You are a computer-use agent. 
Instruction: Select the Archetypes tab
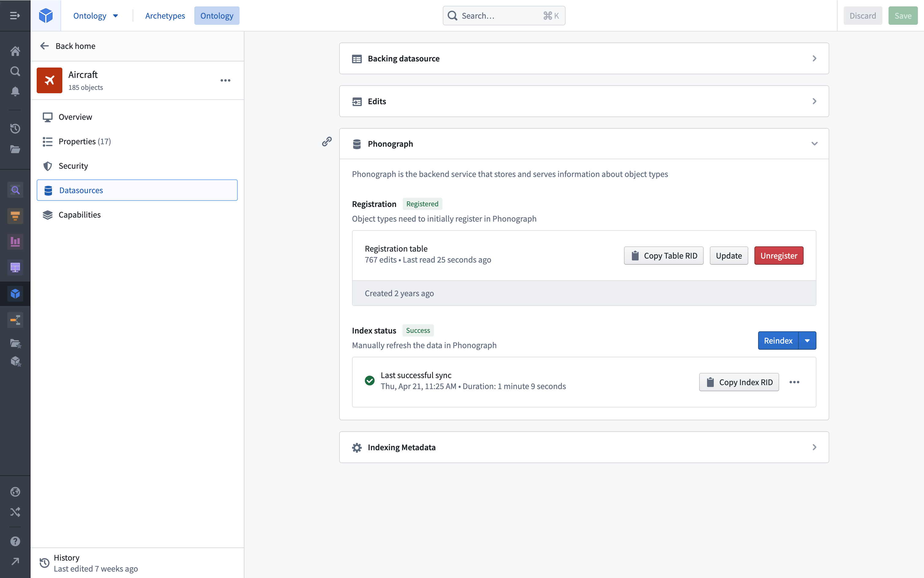tap(165, 15)
